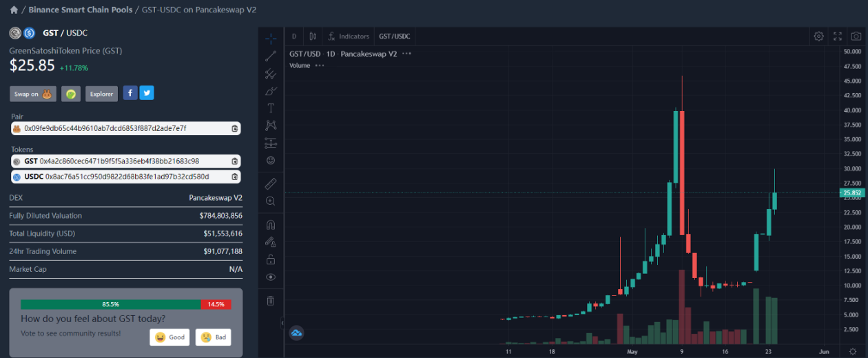Open the candlestick chart style menu
The width and height of the screenshot is (868, 358).
pos(313,37)
